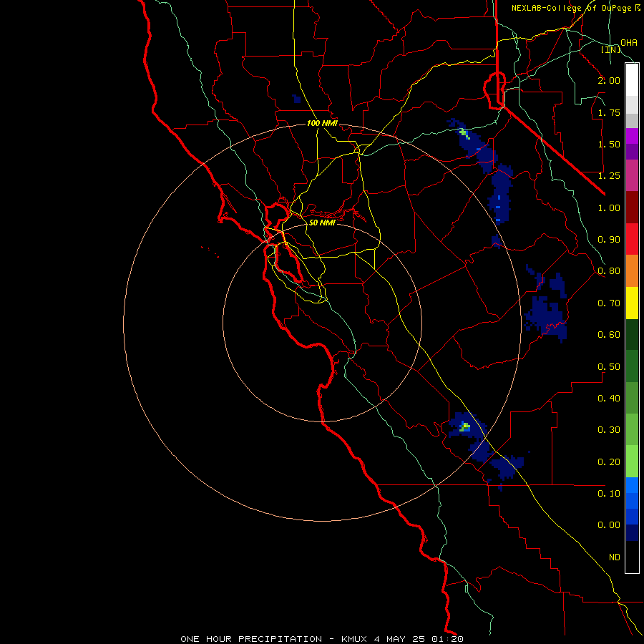Click the OHA product label
Viewport: 644px width, 644px height.
[629, 43]
